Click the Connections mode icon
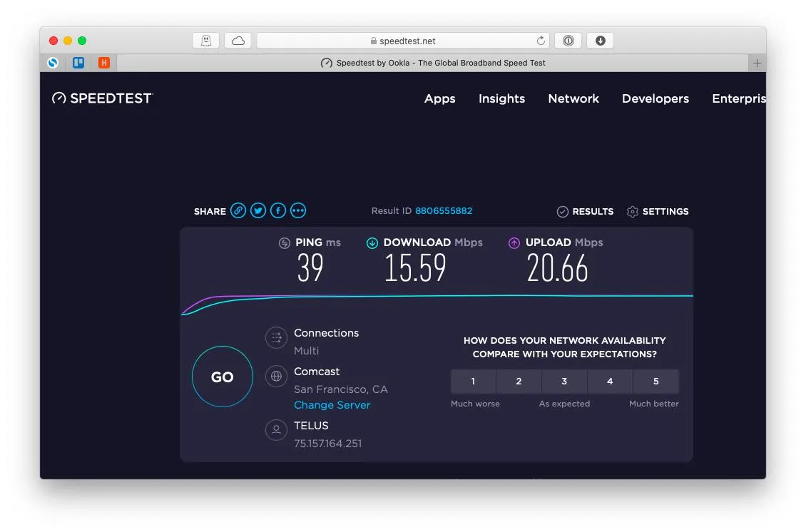Image resolution: width=806 pixels, height=532 pixels. (x=276, y=338)
